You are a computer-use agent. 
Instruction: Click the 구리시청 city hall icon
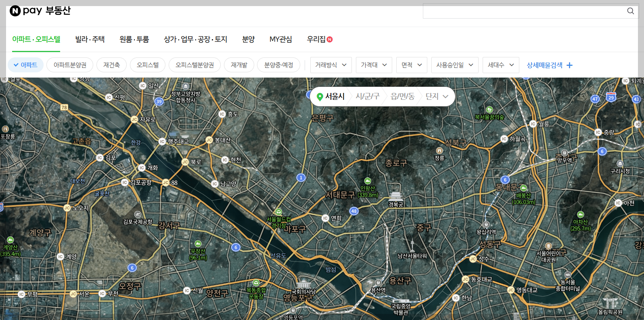click(620, 164)
